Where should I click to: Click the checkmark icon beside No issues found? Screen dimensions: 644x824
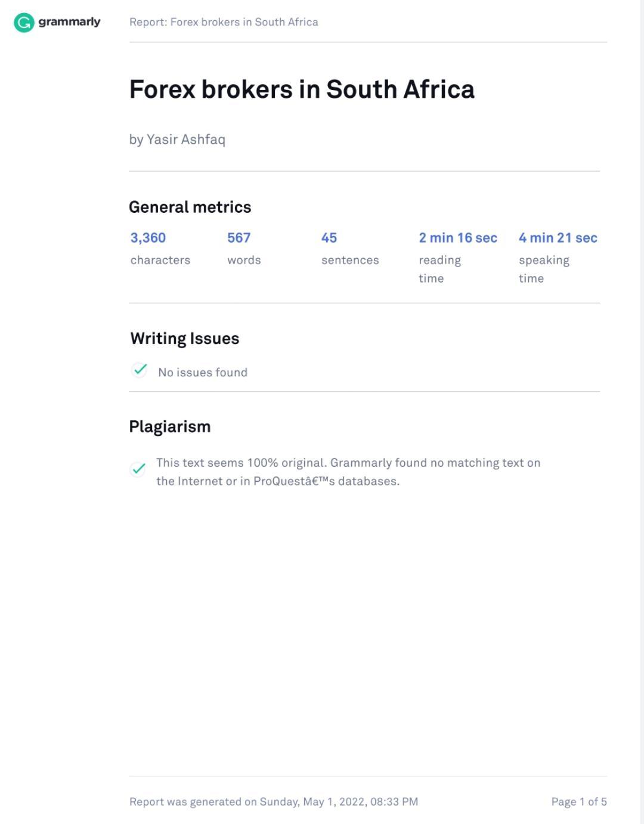tap(140, 370)
